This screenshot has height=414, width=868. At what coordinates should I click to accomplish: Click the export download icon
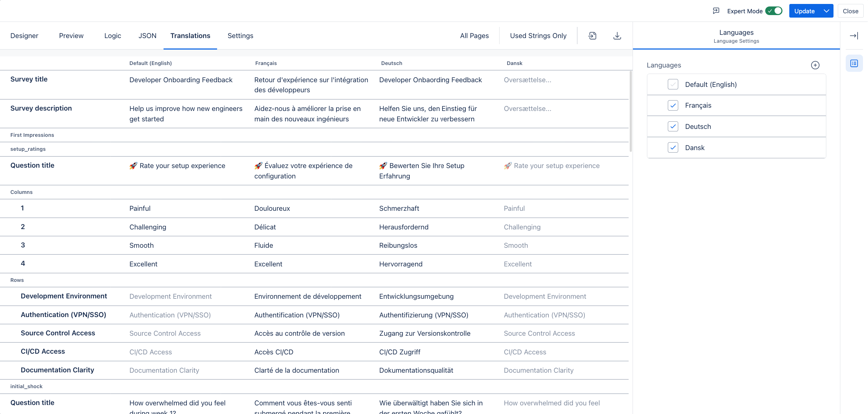coord(617,36)
